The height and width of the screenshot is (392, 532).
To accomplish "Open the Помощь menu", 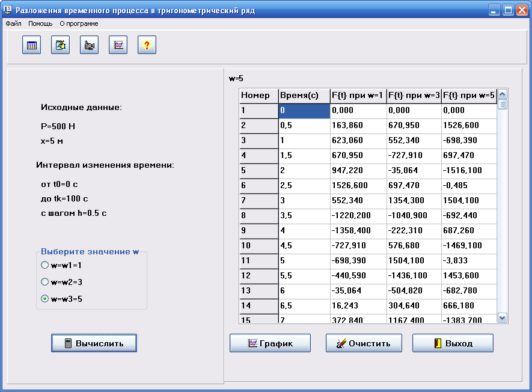I will pos(40,23).
